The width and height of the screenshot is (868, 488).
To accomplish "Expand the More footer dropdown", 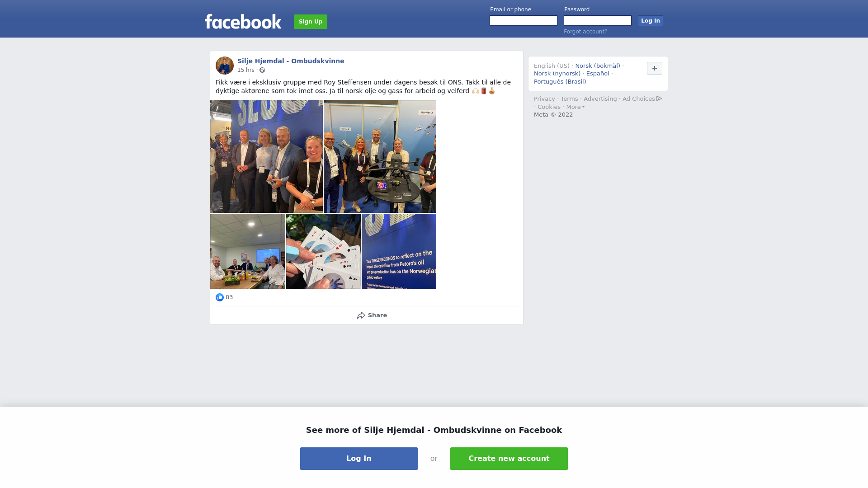I will click(x=575, y=107).
